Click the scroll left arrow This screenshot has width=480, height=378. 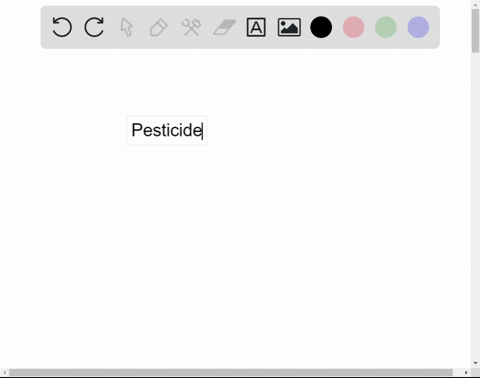click(x=4, y=372)
